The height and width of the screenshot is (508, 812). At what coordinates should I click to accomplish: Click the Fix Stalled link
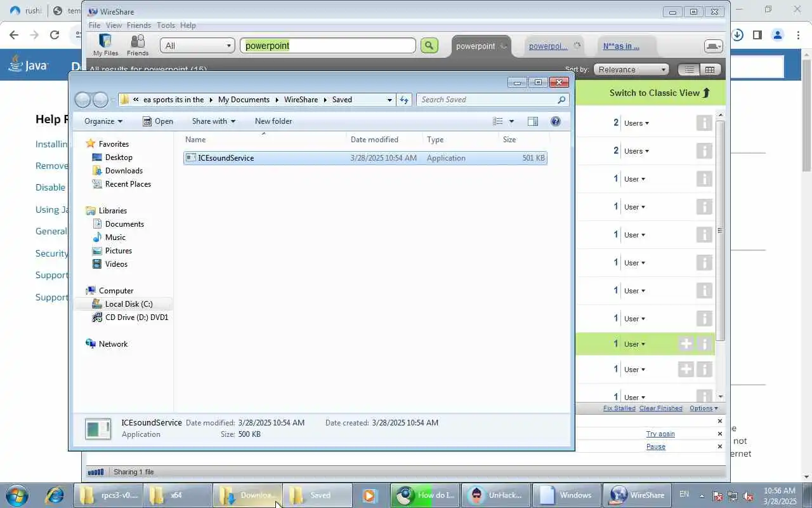click(x=619, y=408)
